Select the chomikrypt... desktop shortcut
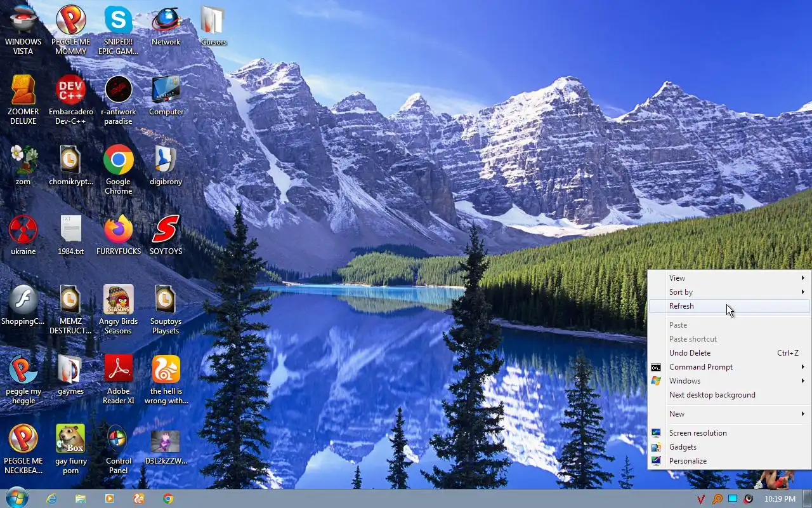Screen dimensions: 812x508 70,165
